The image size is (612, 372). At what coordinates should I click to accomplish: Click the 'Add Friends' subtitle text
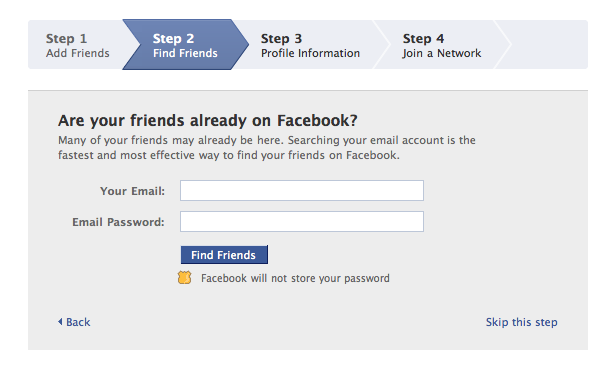(x=78, y=53)
